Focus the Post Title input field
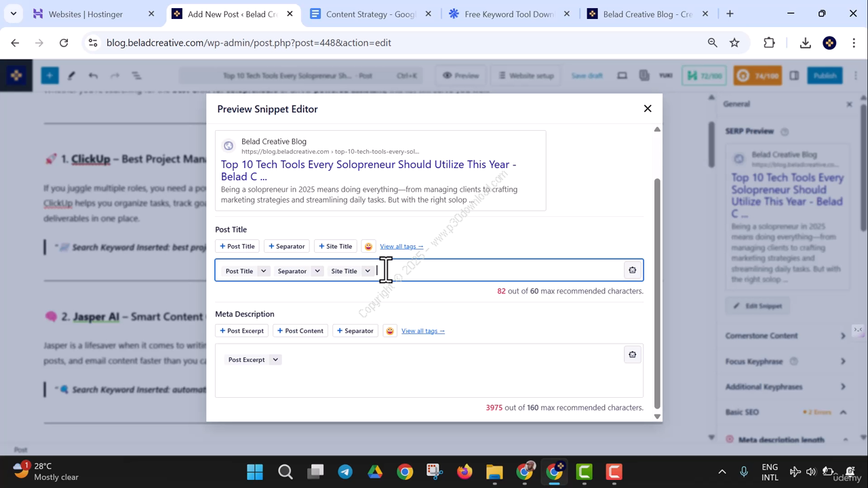 coord(429,270)
